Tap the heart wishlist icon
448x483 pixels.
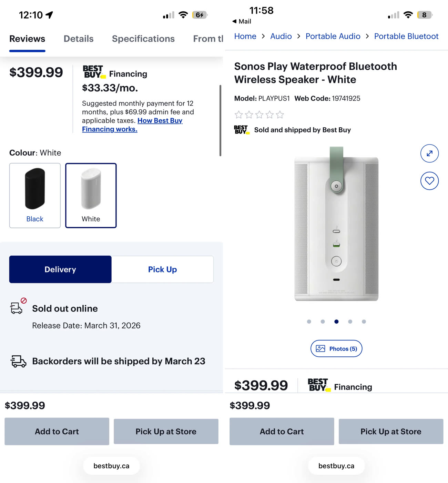click(x=429, y=181)
